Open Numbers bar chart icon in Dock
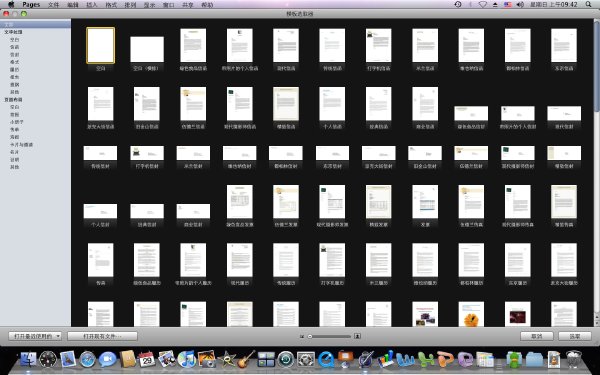The image size is (600, 375). [385, 359]
